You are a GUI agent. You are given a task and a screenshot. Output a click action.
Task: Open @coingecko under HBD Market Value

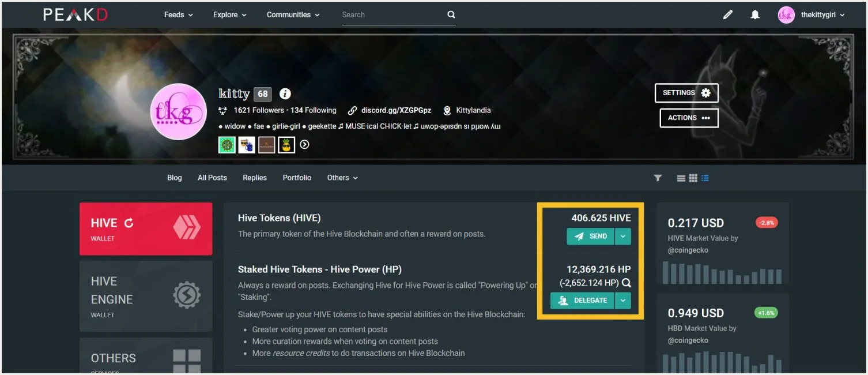point(688,340)
